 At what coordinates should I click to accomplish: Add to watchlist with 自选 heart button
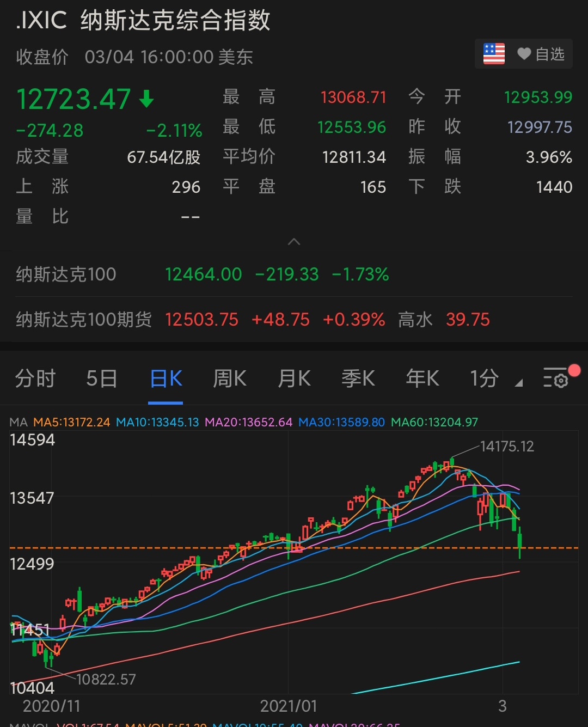click(x=541, y=54)
